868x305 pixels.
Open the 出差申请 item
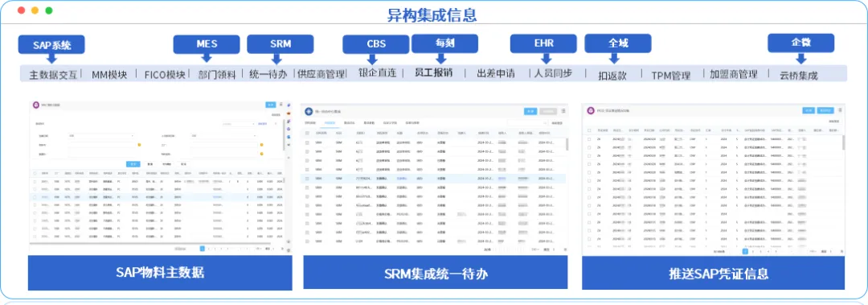[x=496, y=73]
